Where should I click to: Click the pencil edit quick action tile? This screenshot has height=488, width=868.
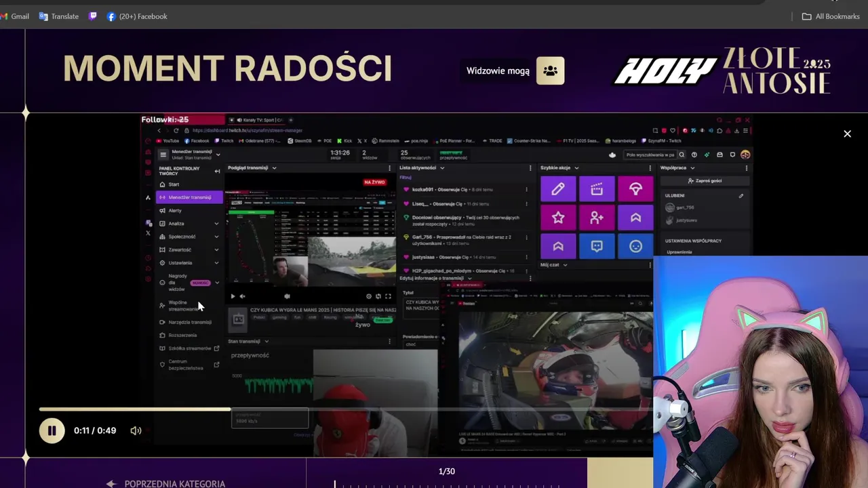click(558, 189)
